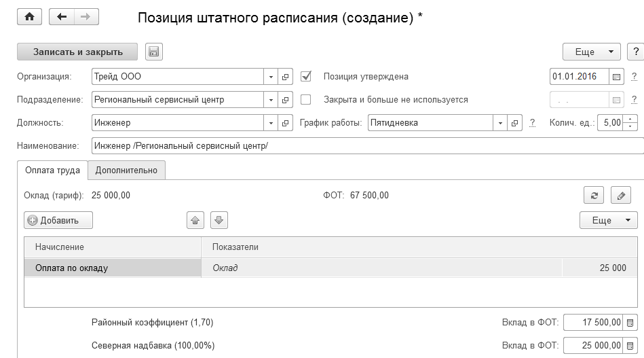Viewport: 644px width, 358px height.
Task: Open the Организация record with the open button
Action: click(x=286, y=77)
